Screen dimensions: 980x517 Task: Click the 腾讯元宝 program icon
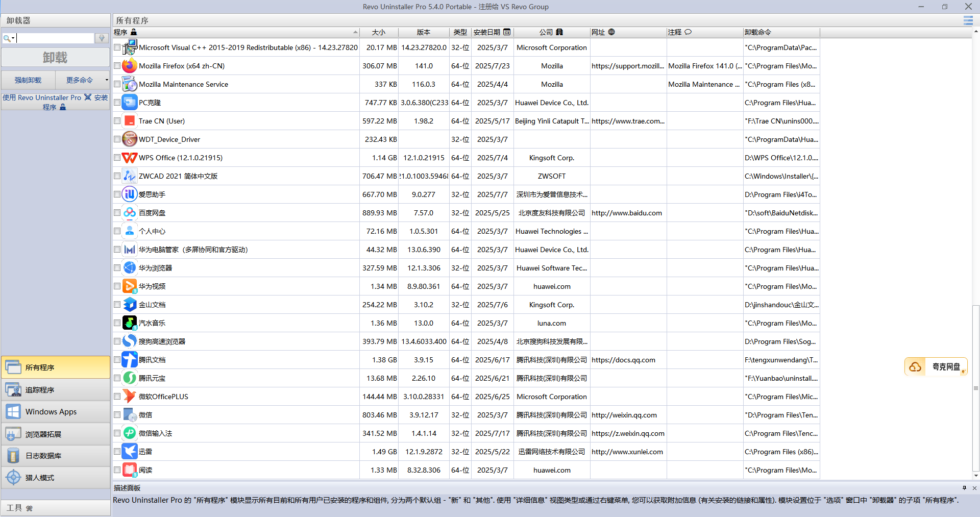(x=130, y=378)
